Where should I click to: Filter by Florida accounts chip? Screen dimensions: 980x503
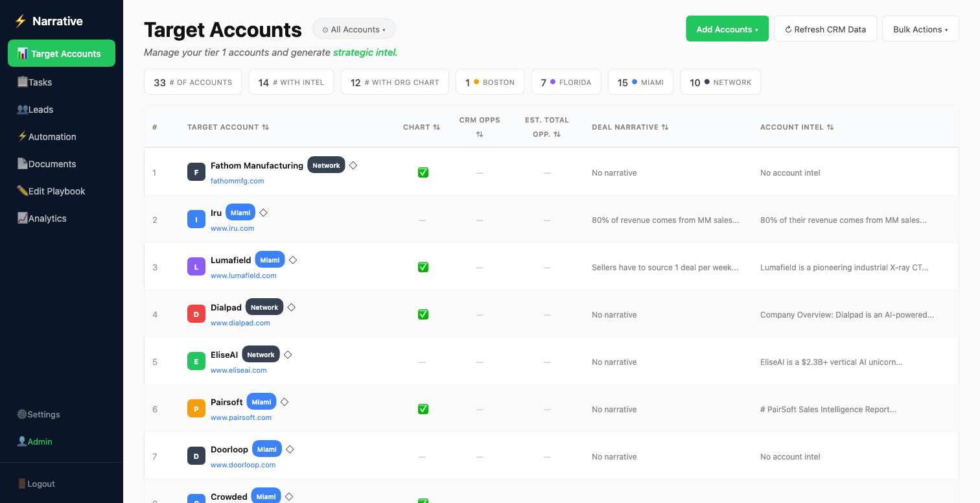pos(566,82)
